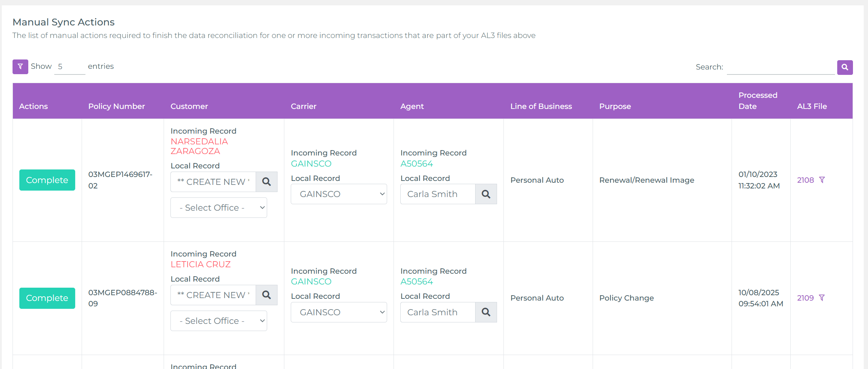Open the agent lookup beside Carla Smith, first row
The width and height of the screenshot is (868, 369).
[x=486, y=194]
